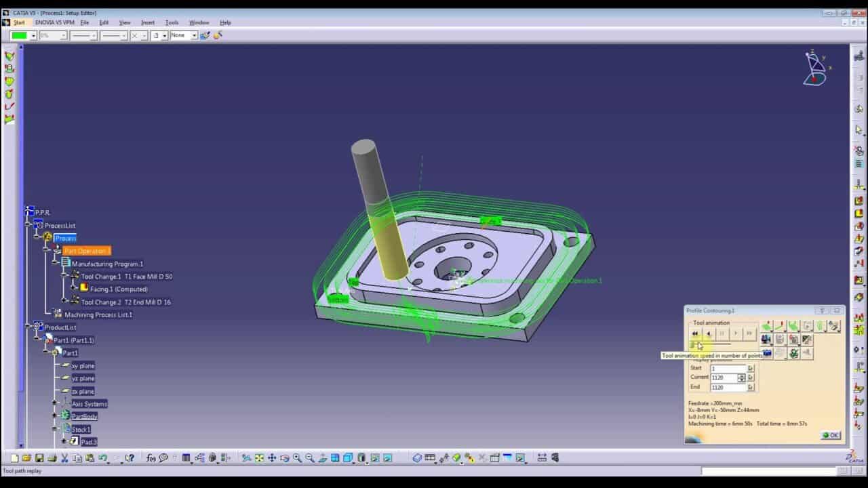Screen dimensions: 868x488
Task: Click the Cut scissors icon
Action: (x=64, y=457)
